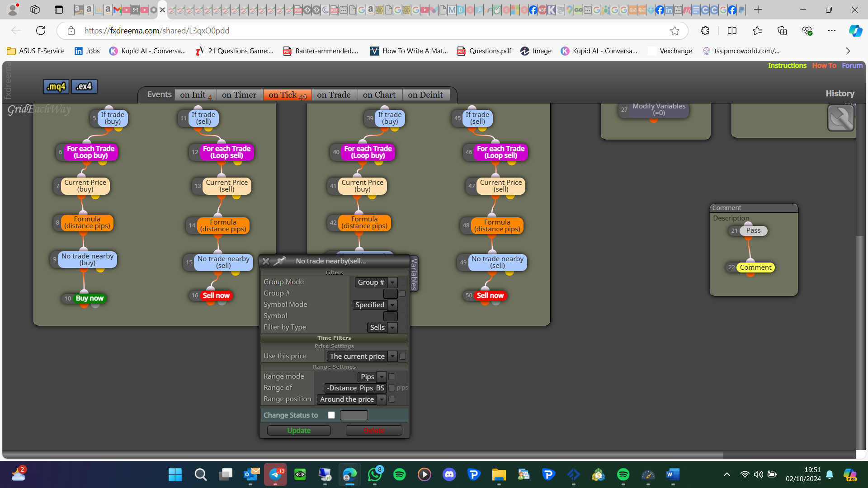Click the Update button
Image resolution: width=868 pixels, height=488 pixels.
tap(299, 431)
